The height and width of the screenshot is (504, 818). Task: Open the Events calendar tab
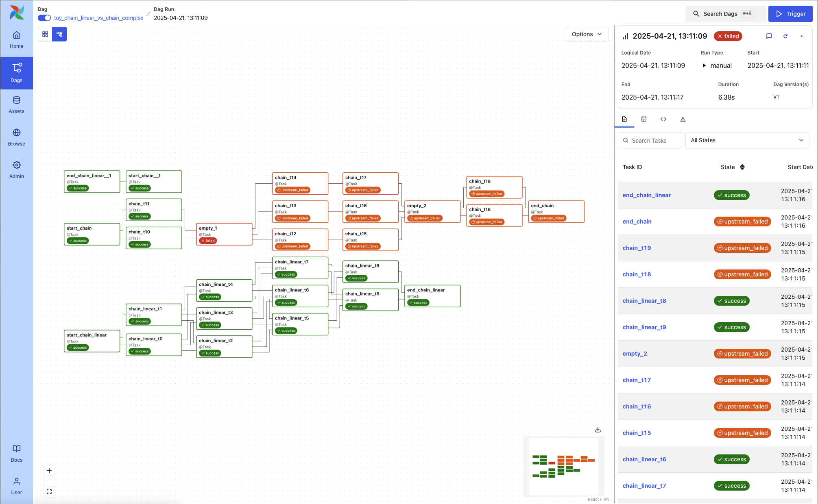click(644, 119)
